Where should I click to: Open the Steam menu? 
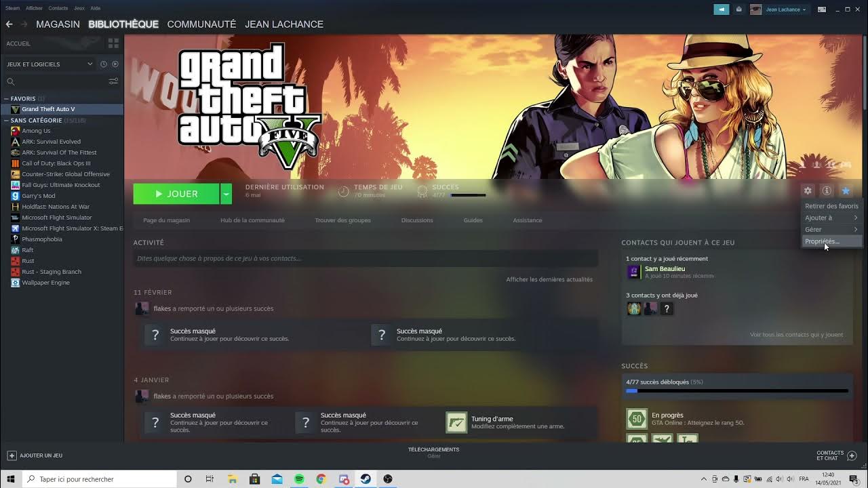pos(13,8)
